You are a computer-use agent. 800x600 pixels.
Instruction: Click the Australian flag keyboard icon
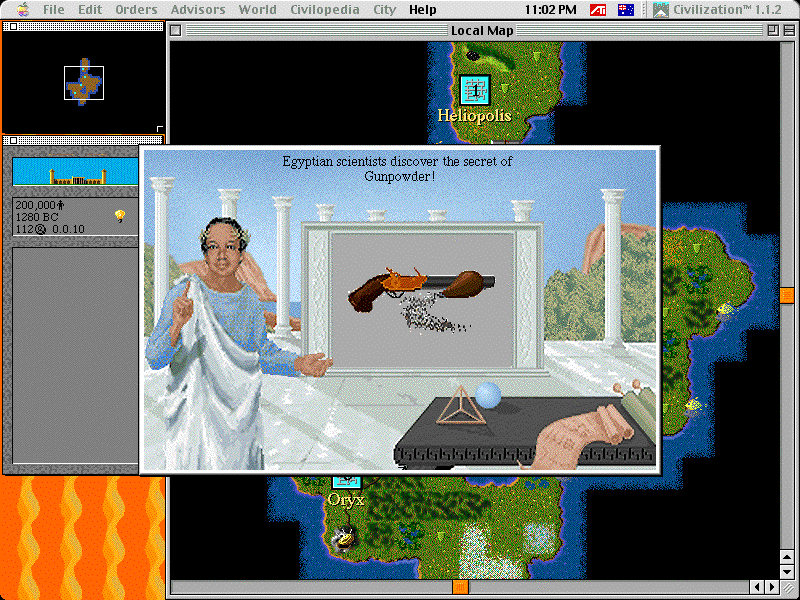[x=626, y=9]
